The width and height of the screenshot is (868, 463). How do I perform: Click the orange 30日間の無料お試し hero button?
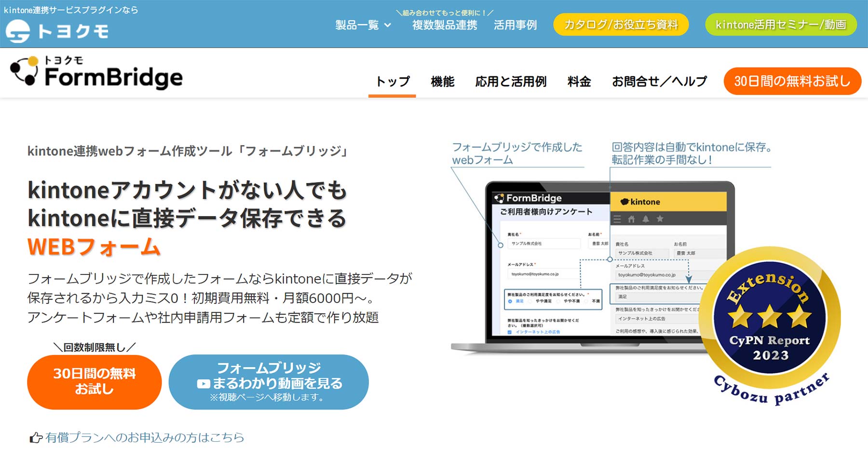[95, 382]
